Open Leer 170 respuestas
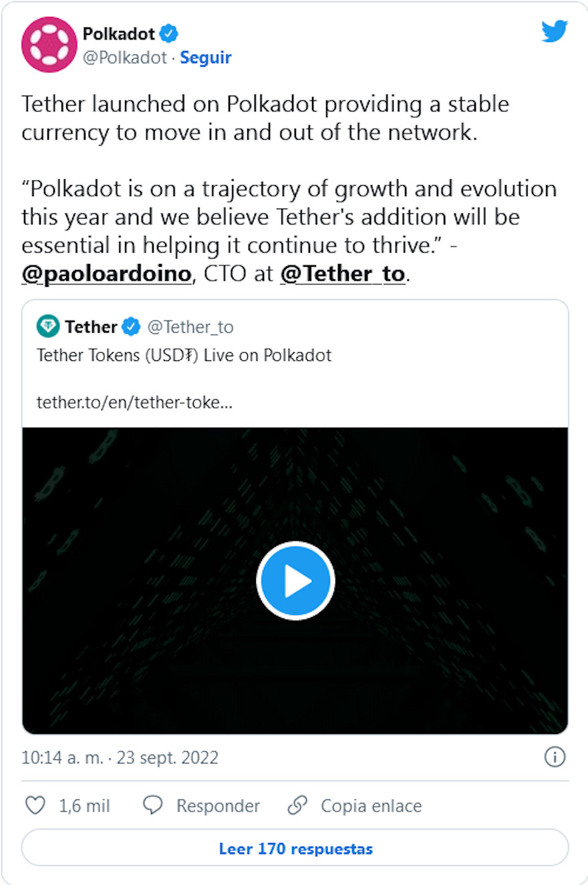 tap(295, 848)
